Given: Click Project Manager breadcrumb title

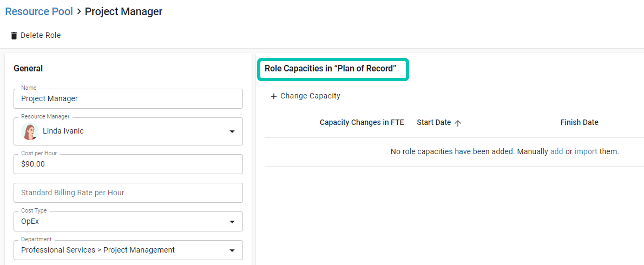Looking at the screenshot, I should (x=123, y=11).
